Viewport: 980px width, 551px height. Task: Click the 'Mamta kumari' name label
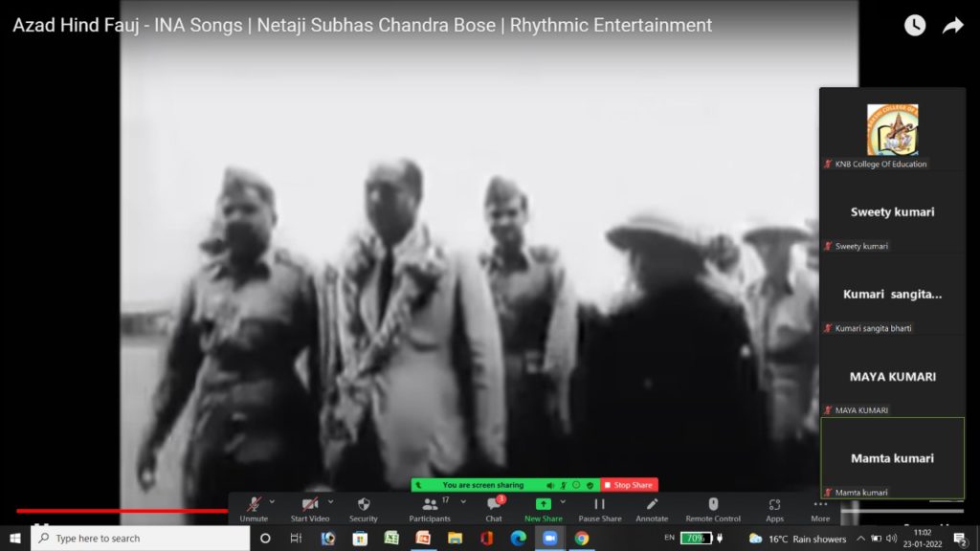pyautogui.click(x=861, y=493)
